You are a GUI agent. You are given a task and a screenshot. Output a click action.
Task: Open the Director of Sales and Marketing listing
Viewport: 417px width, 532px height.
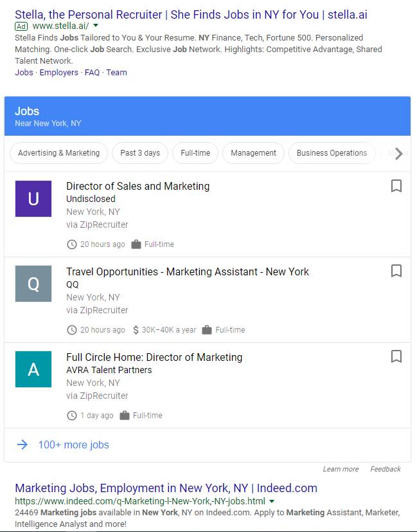[138, 187]
